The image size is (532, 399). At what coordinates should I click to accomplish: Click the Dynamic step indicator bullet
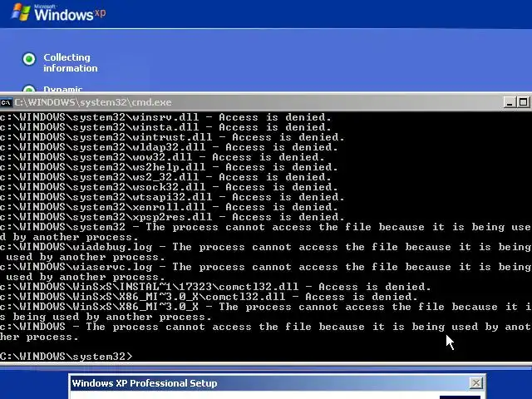pyautogui.click(x=29, y=89)
